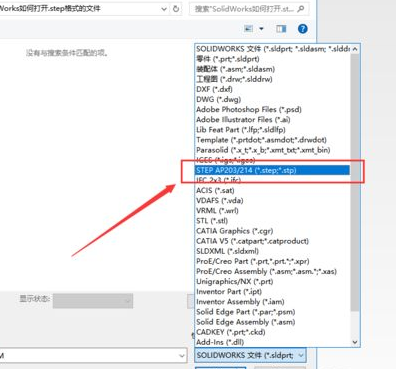This screenshot has width=396, height=369.
Task: Select Inventor Part (*.ipt) option
Action: coord(272,291)
